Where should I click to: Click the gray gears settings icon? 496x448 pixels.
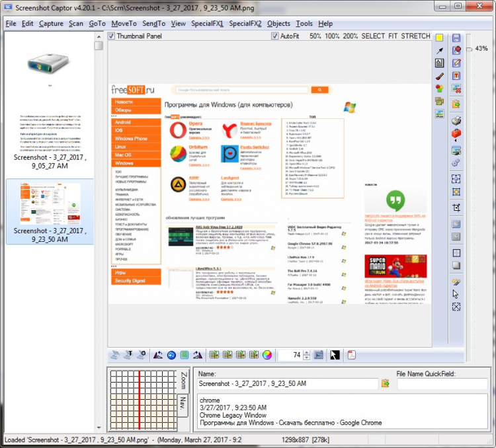point(456,163)
